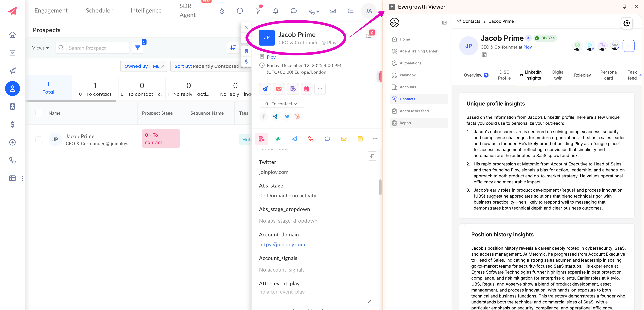Image resolution: width=644 pixels, height=310 pixels.
Task: Click the red call icon in the prospect action bar
Action: coord(311,139)
